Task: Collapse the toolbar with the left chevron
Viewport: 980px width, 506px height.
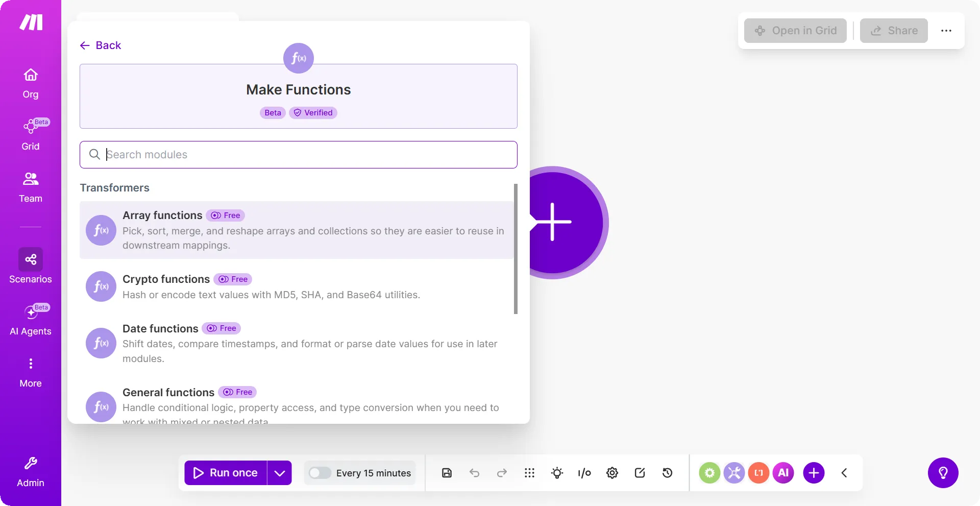Action: click(x=844, y=473)
